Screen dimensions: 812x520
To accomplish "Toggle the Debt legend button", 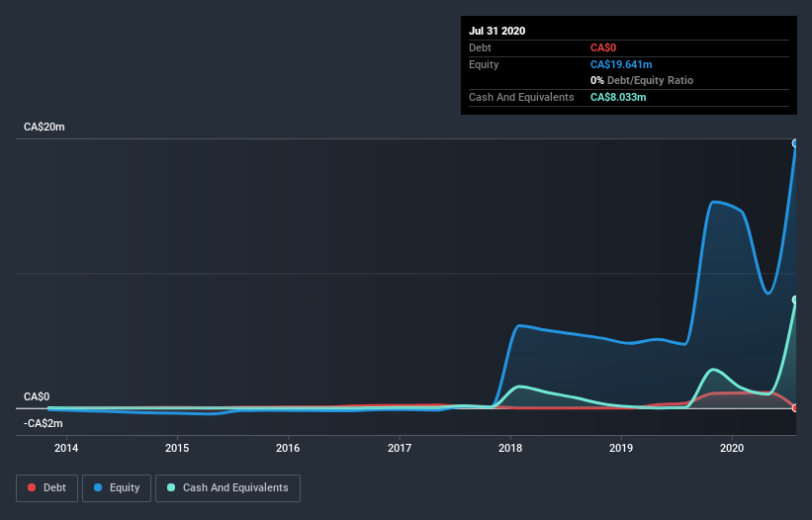I will (47, 488).
